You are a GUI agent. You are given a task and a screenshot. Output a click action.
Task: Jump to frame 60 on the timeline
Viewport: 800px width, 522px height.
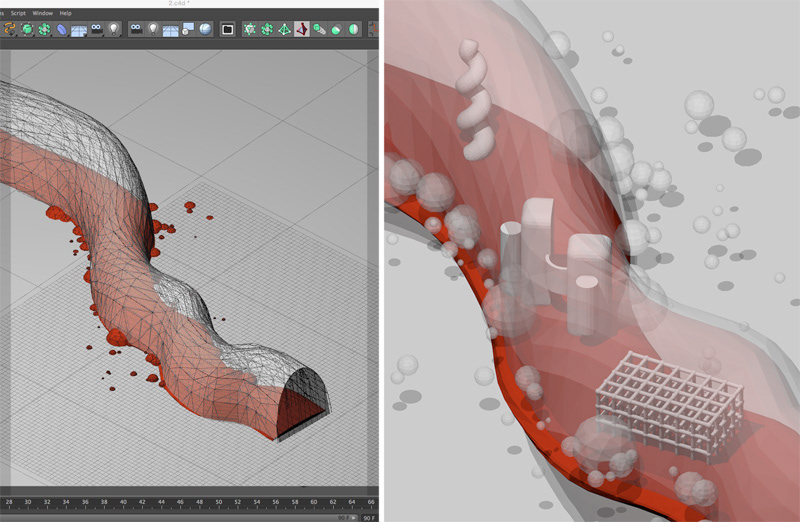(x=314, y=503)
